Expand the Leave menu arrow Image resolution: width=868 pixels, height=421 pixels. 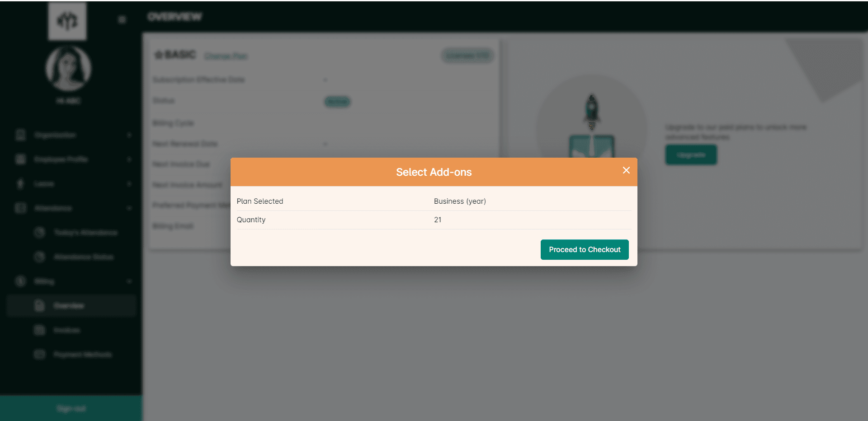tap(129, 184)
